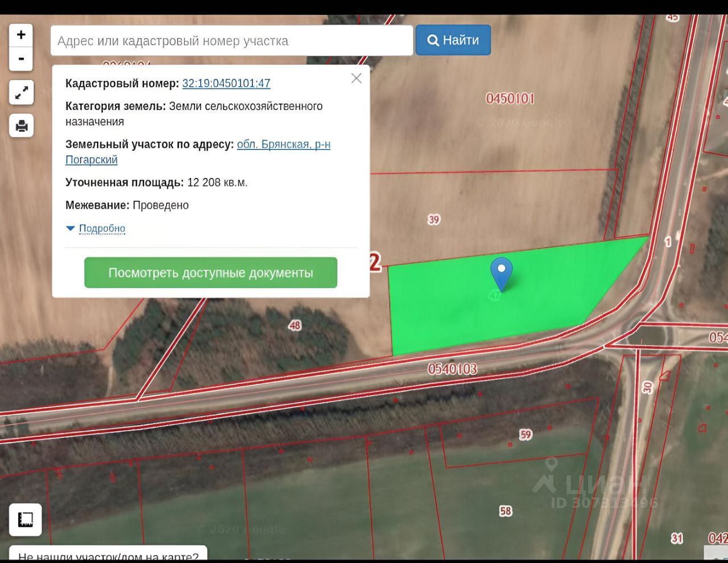The image size is (728, 563).
Task: Open cadastral number 32:19:0450101:47 link
Action: coord(226,83)
